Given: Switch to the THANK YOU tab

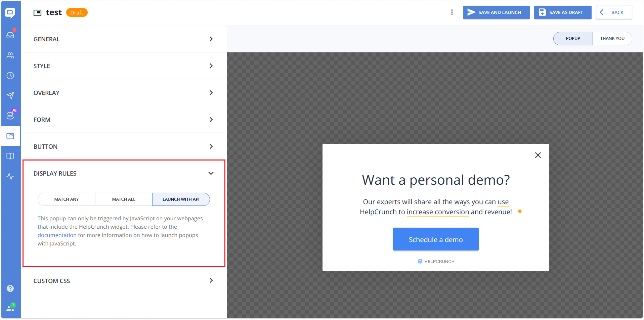Looking at the screenshot, I should pos(612,38).
